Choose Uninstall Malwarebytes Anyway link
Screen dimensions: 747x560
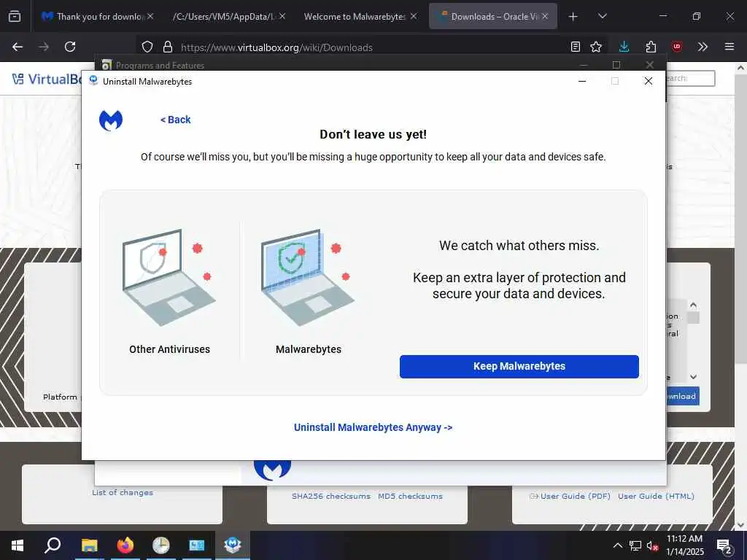point(373,427)
